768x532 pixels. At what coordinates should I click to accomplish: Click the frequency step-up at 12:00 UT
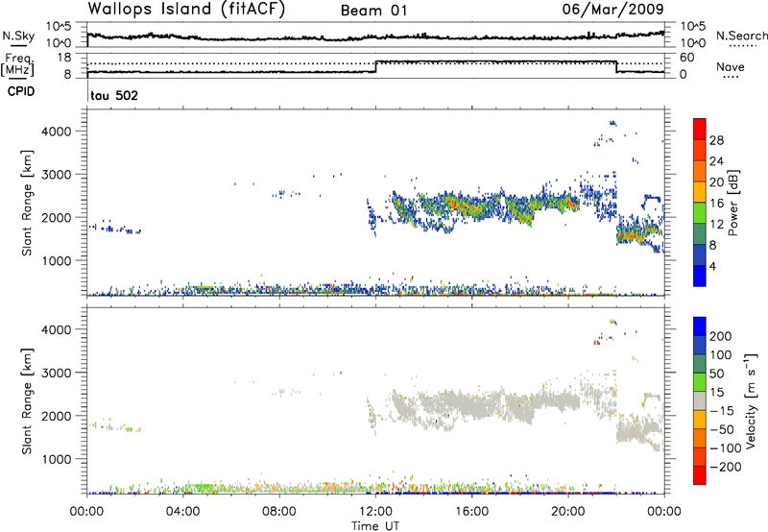[x=375, y=66]
